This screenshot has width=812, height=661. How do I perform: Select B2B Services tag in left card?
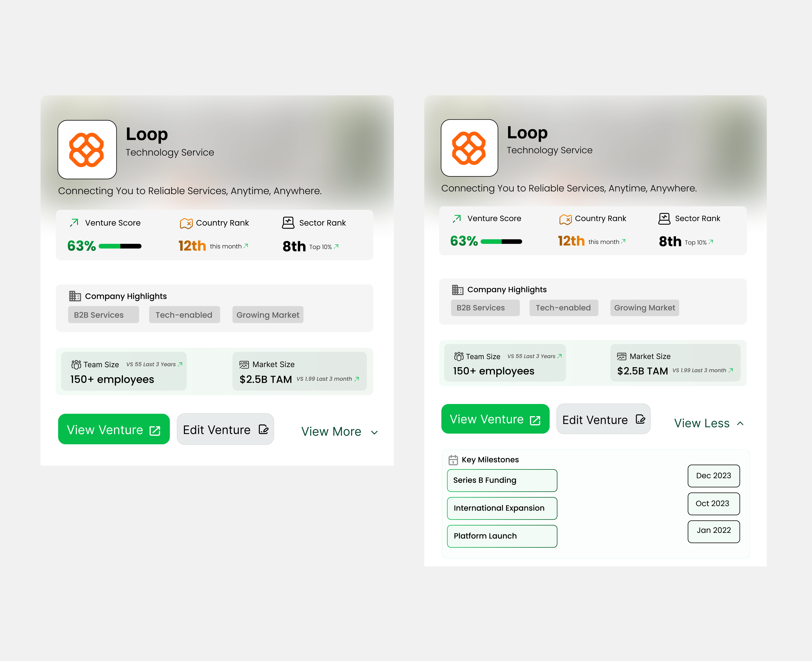tap(103, 315)
